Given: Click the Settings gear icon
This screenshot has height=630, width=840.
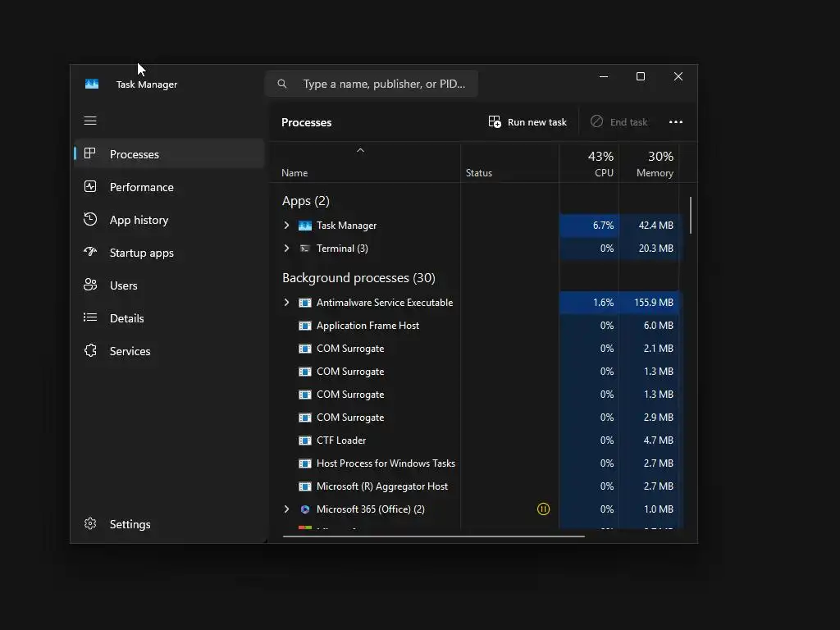Looking at the screenshot, I should [90, 523].
